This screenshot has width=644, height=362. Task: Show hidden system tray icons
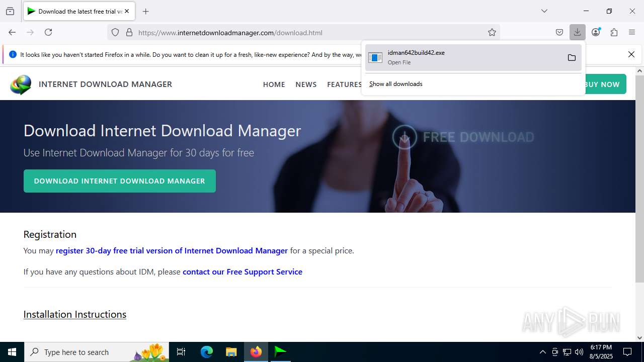coord(542,352)
